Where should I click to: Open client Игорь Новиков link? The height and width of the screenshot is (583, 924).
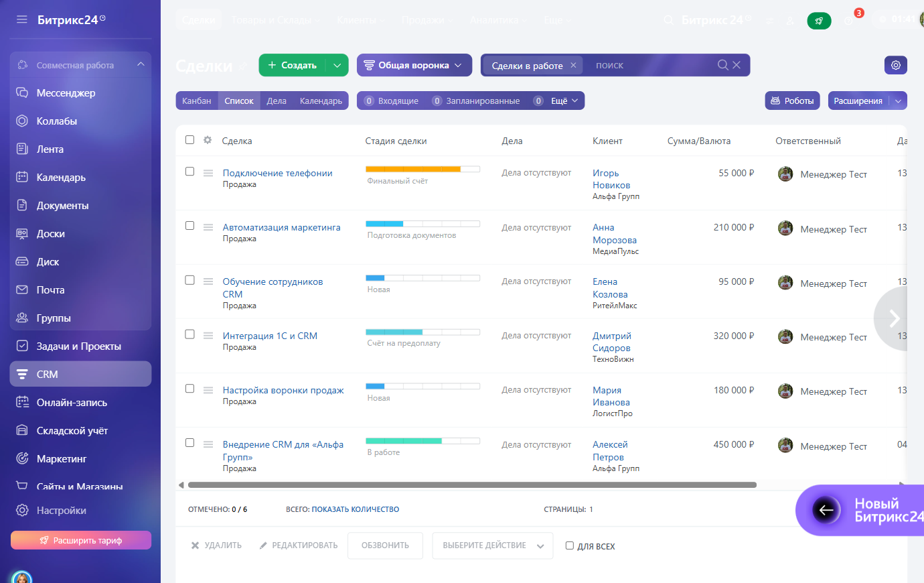[x=611, y=179]
